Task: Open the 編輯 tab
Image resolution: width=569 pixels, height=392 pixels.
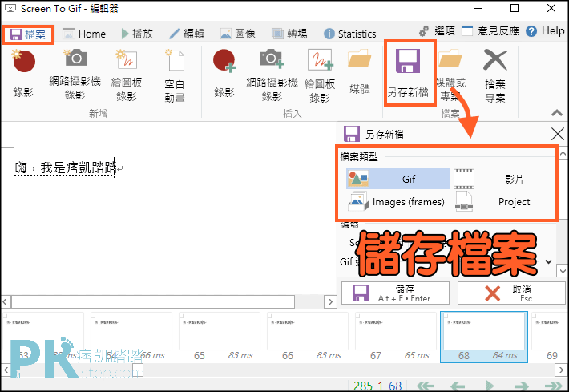Action: (187, 34)
